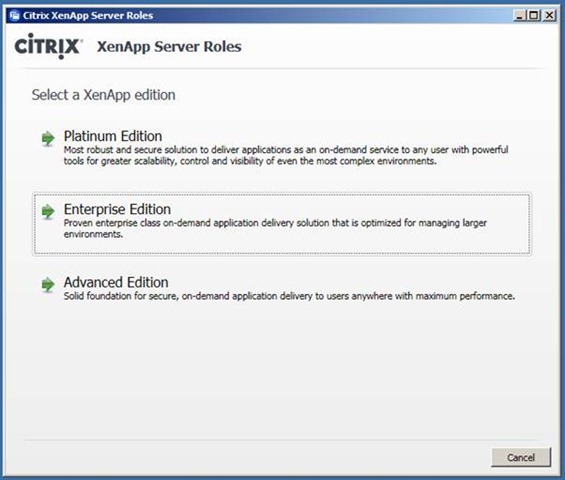Click the Platinum Edition description text
Viewport: 565px width, 480px height.
coord(286,155)
